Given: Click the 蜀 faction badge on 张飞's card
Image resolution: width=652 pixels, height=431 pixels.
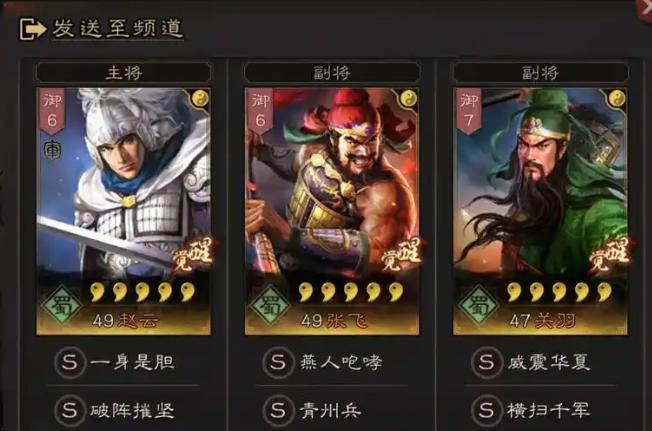Looking at the screenshot, I should pos(270,305).
